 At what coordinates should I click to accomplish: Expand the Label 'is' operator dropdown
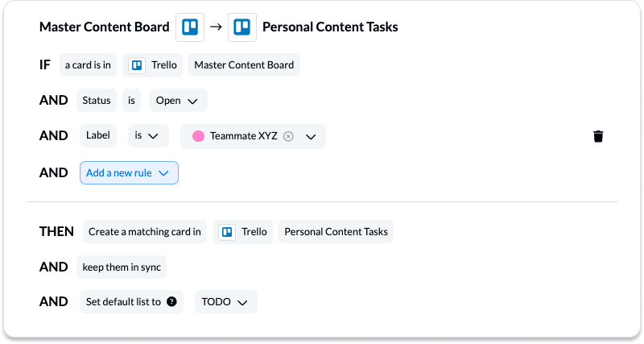click(x=148, y=135)
